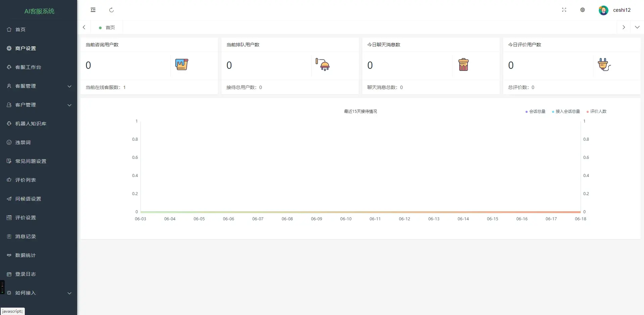
Task: Toggle the 评价人数 legend series
Action: pyautogui.click(x=596, y=111)
